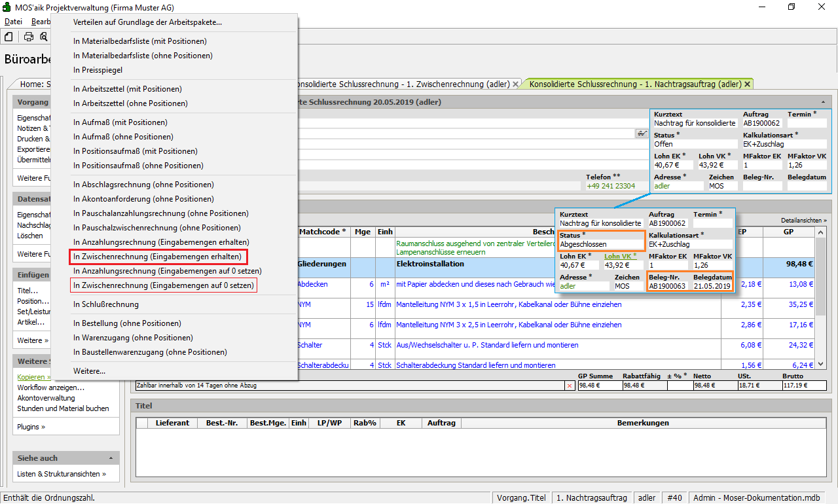The image size is (838, 504).
Task: Open the Plugins submenu
Action: click(31, 427)
